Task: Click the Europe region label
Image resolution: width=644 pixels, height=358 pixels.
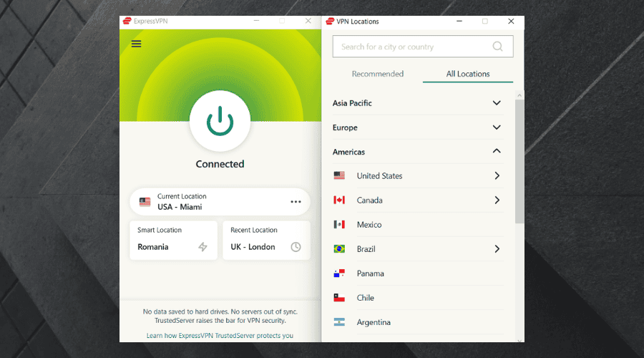Action: 345,127
